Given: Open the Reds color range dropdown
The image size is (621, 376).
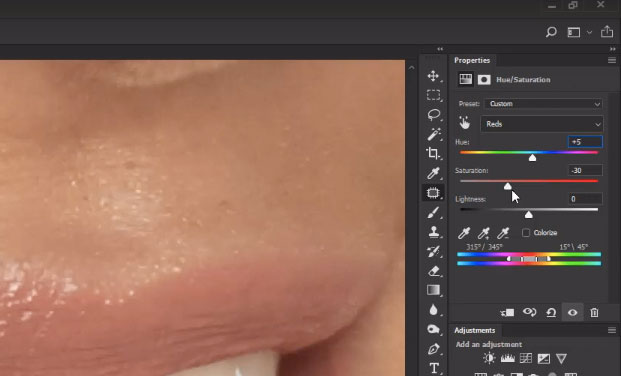Looking at the screenshot, I should point(541,124).
